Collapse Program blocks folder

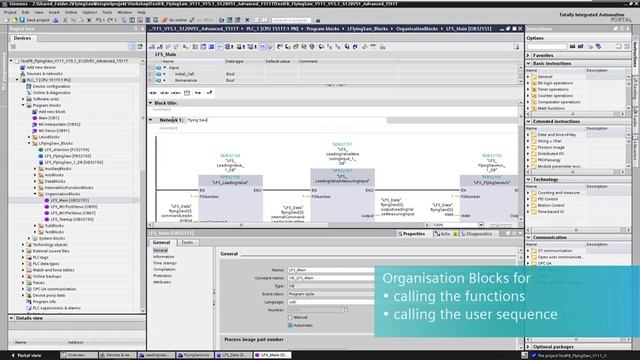point(23,105)
